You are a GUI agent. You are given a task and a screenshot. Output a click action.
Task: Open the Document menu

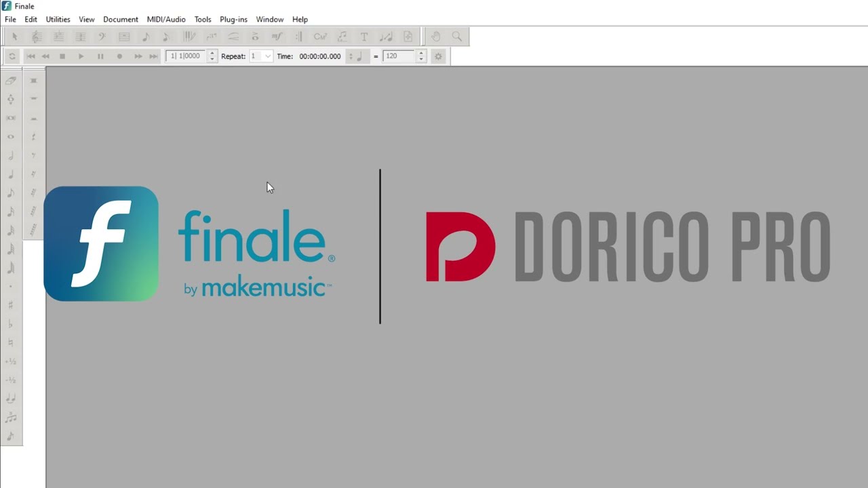[121, 19]
